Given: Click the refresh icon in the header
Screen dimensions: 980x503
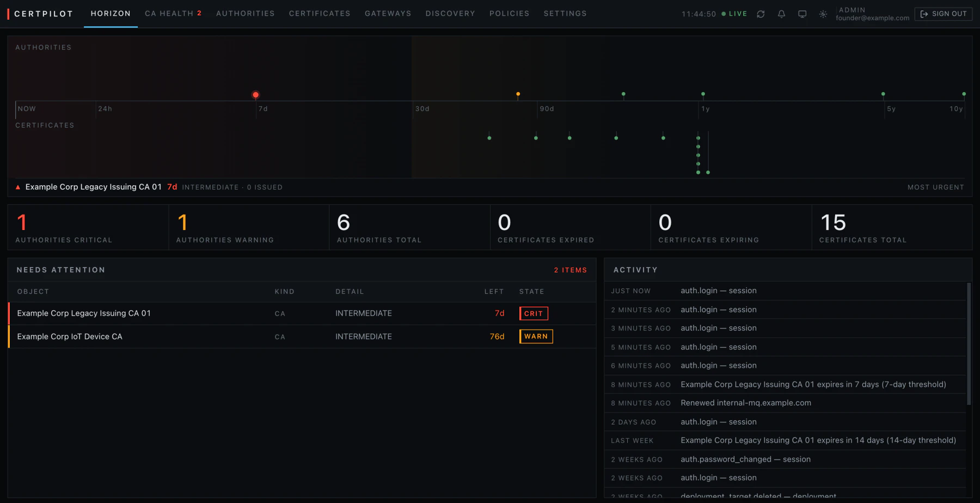Looking at the screenshot, I should click(x=761, y=14).
